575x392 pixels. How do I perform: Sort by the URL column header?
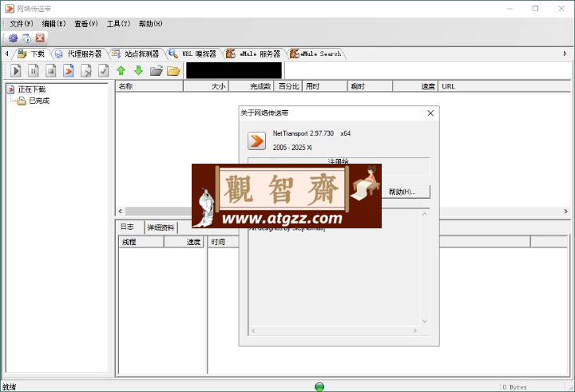coord(504,86)
